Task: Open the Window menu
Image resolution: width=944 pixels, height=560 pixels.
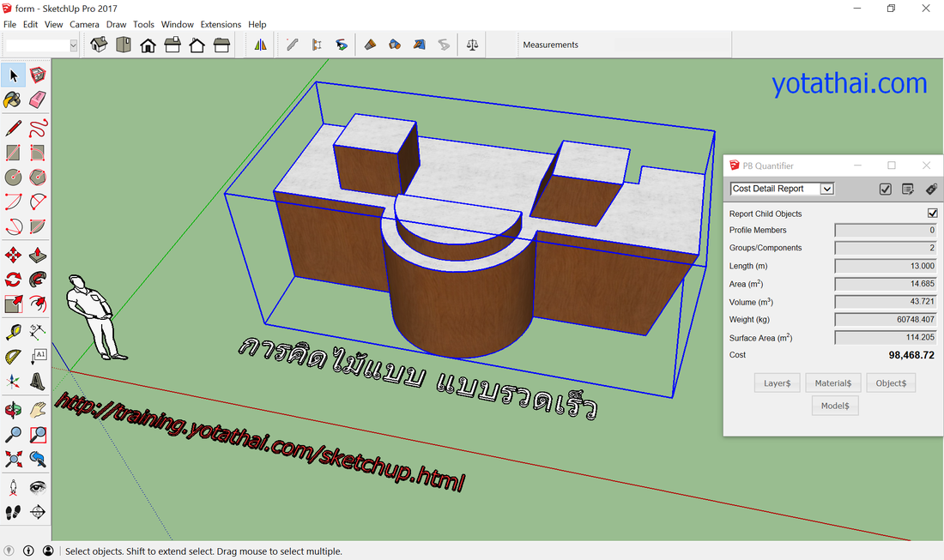Action: click(x=177, y=25)
